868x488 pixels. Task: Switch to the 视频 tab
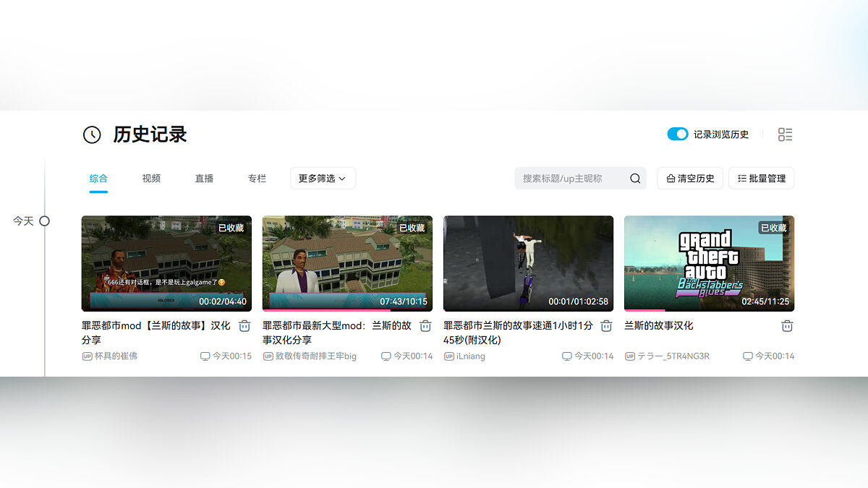tap(151, 179)
